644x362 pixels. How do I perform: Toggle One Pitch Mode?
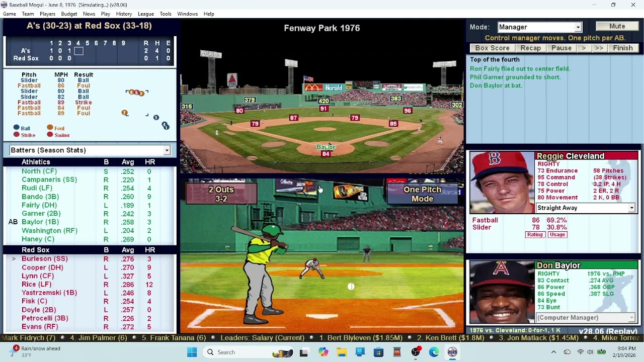click(422, 194)
